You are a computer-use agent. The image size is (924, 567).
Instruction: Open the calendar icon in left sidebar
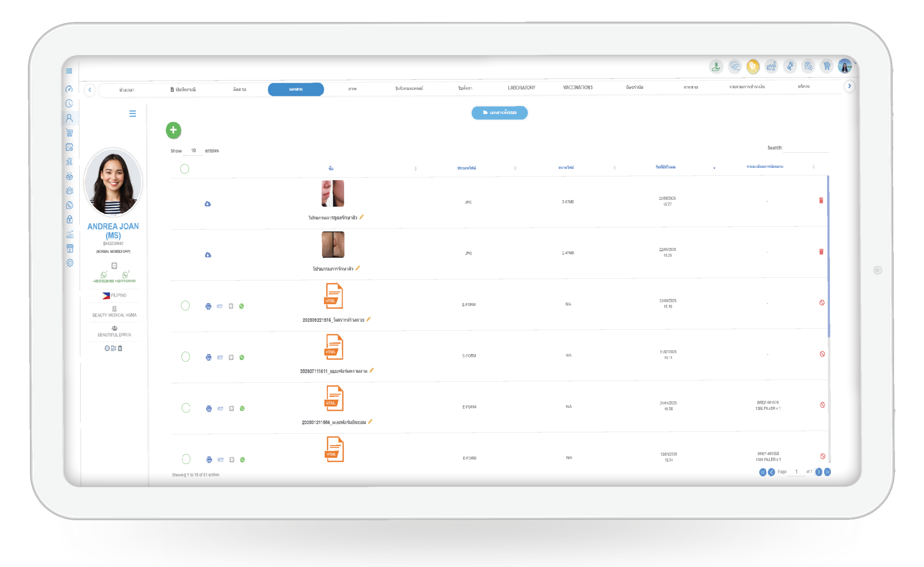pyautogui.click(x=69, y=147)
